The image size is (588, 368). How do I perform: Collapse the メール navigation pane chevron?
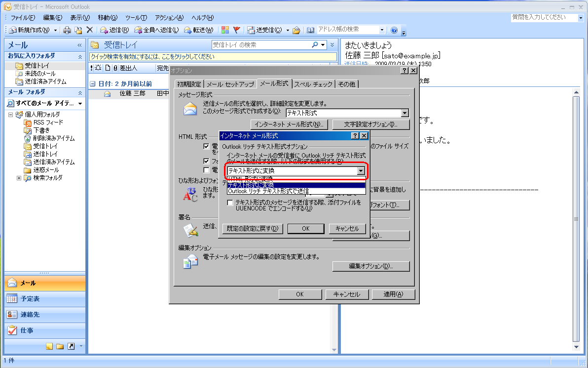(x=79, y=45)
